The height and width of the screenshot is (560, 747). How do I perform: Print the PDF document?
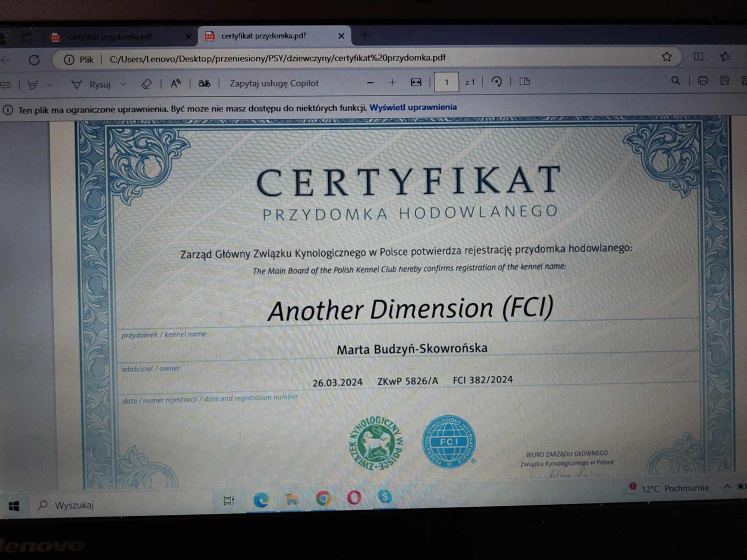703,81
